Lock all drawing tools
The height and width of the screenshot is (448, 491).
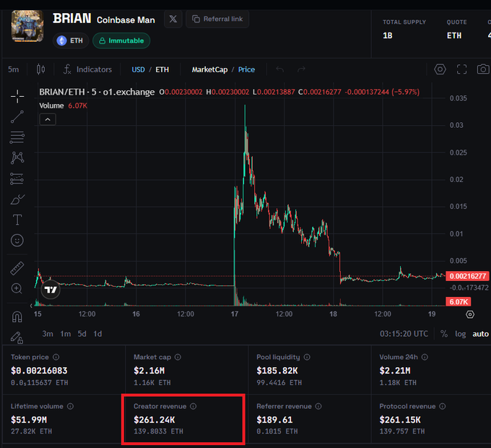(x=17, y=337)
